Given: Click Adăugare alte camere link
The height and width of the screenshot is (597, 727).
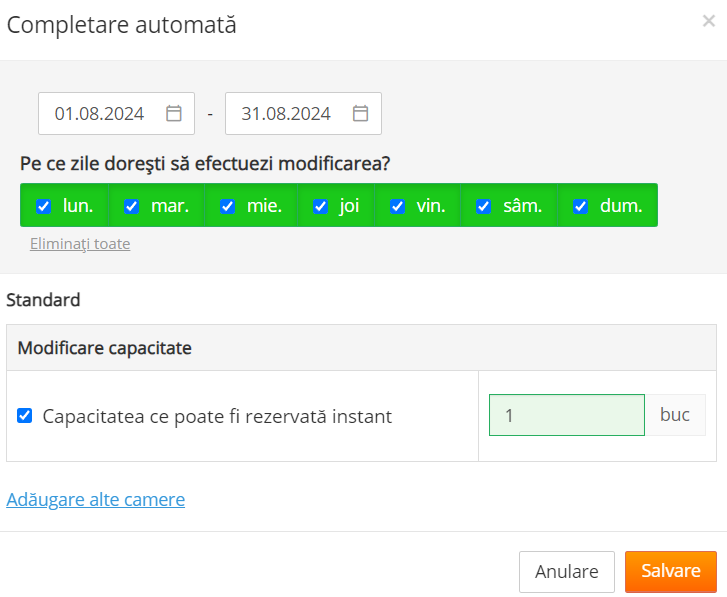Looking at the screenshot, I should 96,499.
